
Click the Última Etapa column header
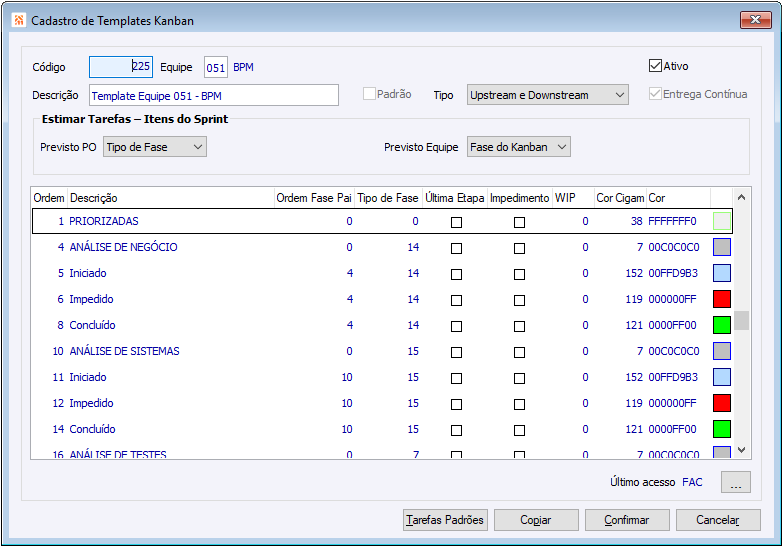454,198
